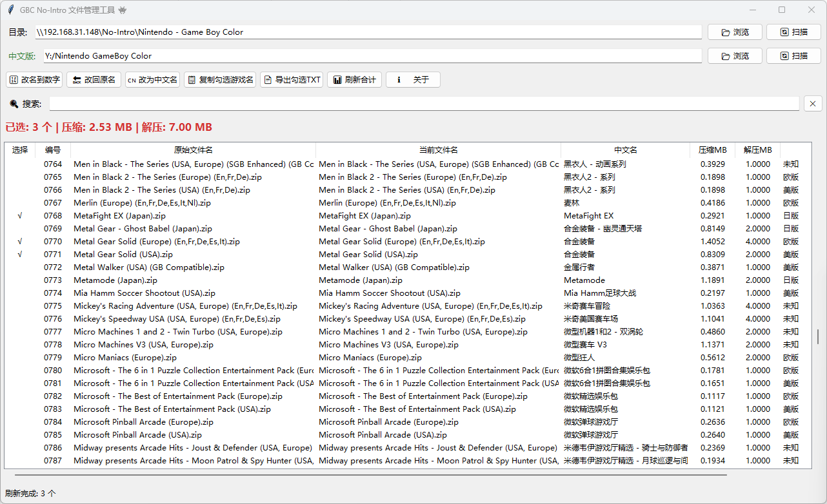Sort by the 压缩MB column header

tap(713, 150)
